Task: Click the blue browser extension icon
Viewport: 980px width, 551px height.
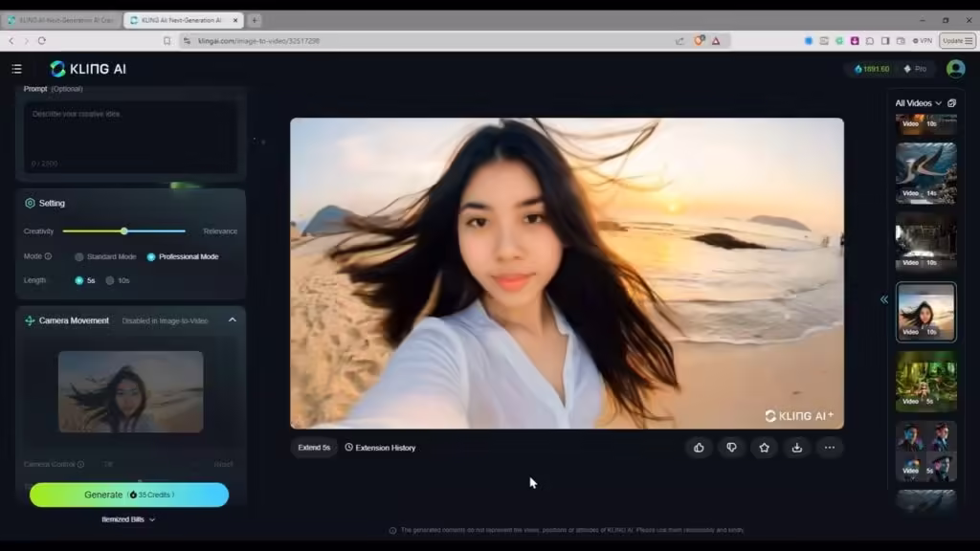Action: tap(809, 40)
